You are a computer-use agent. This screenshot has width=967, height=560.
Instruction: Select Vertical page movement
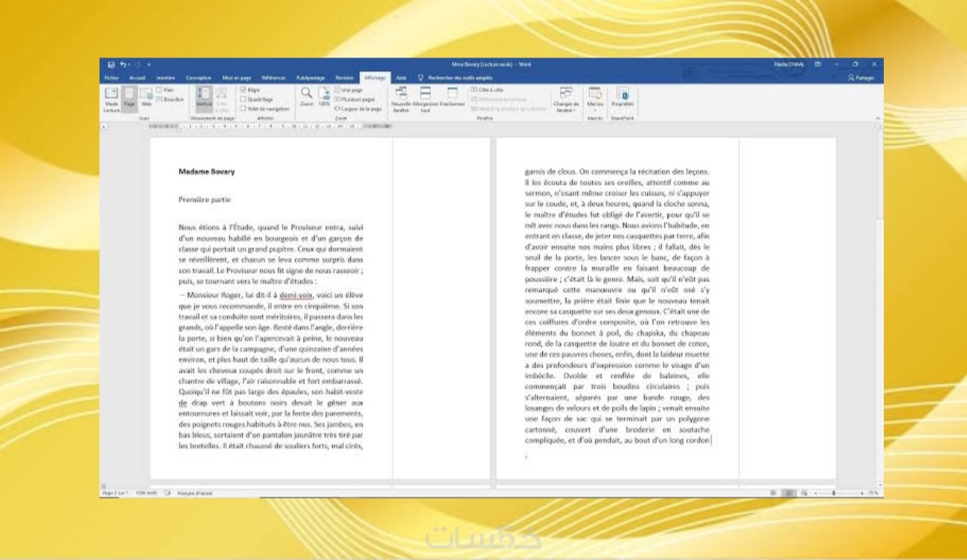pos(203,100)
